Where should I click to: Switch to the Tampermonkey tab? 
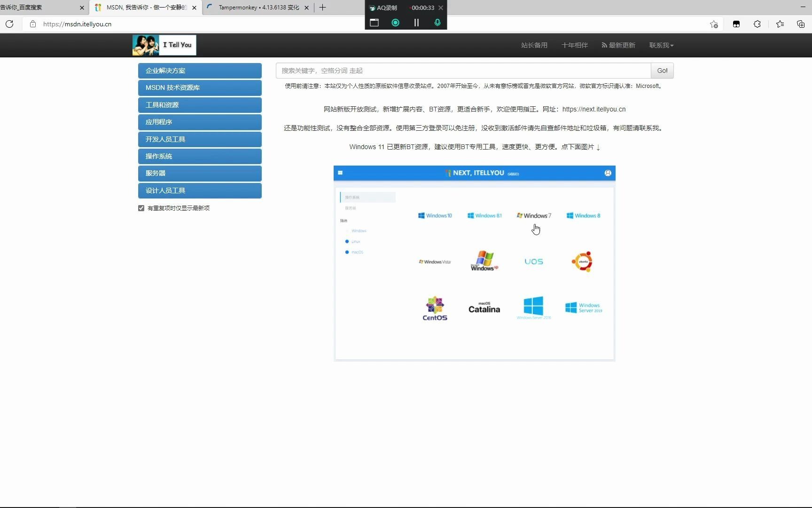(x=258, y=8)
